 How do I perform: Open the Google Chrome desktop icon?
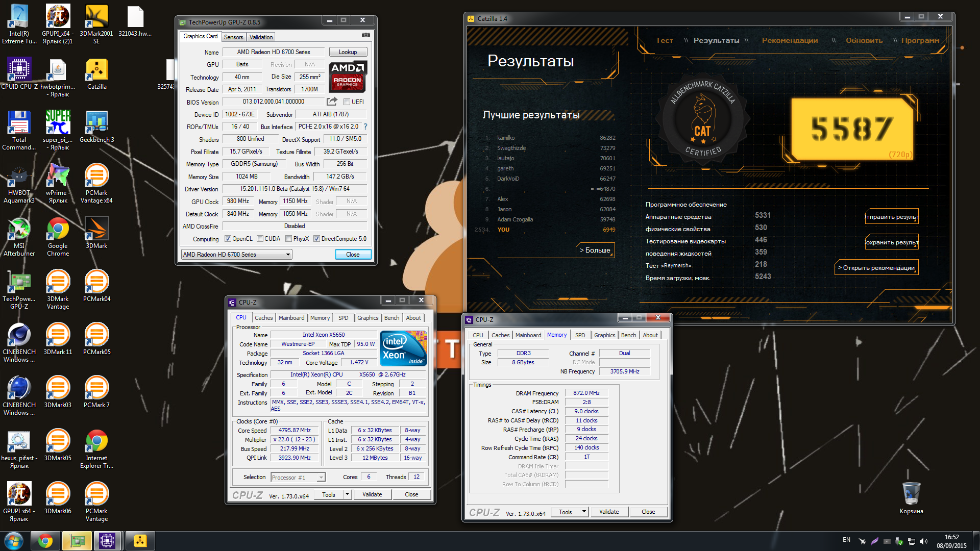click(x=58, y=236)
